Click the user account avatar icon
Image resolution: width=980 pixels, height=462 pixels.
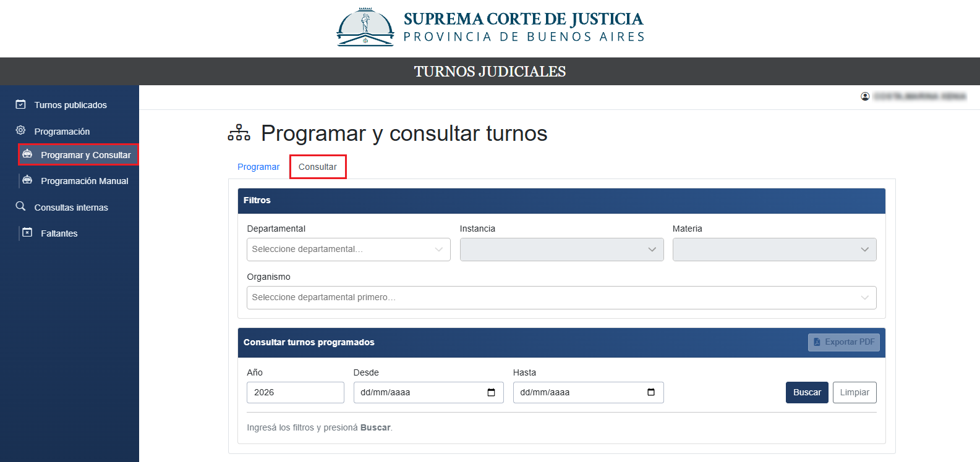pyautogui.click(x=865, y=96)
